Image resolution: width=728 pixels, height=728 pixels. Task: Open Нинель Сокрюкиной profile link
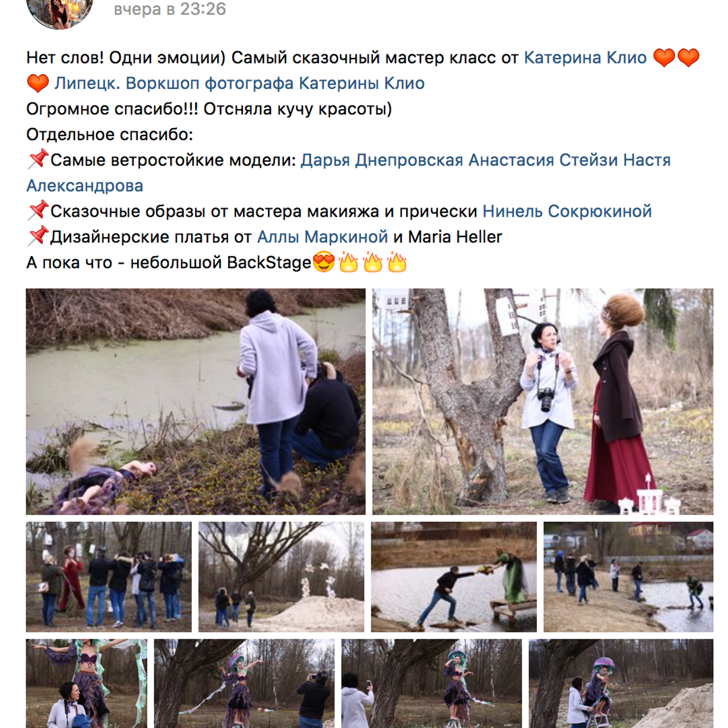pyautogui.click(x=567, y=211)
